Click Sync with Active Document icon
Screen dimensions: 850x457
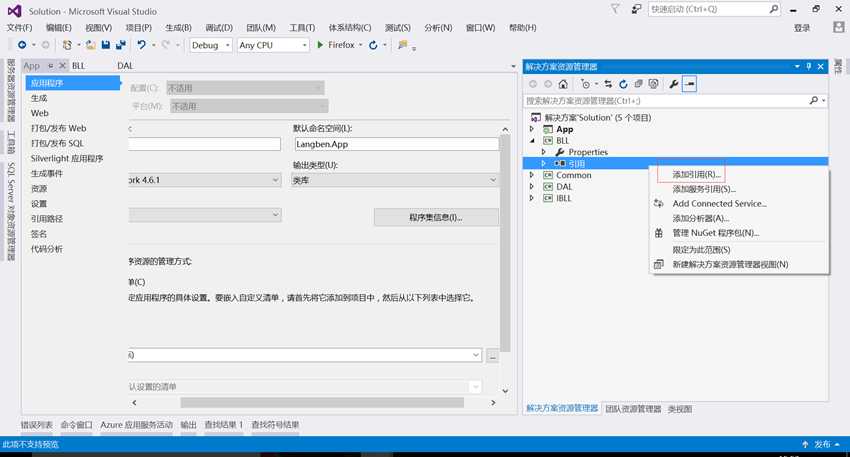608,84
